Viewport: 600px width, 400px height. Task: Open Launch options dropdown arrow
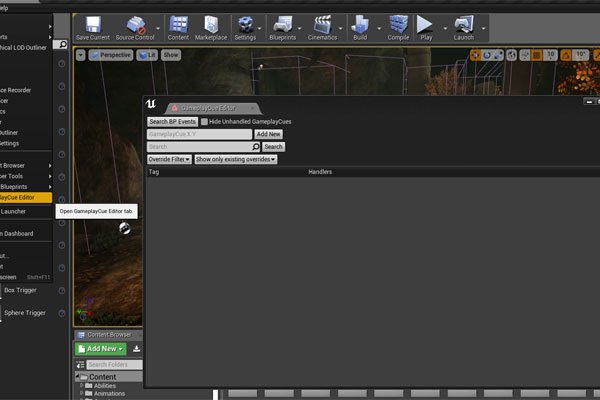[x=484, y=28]
